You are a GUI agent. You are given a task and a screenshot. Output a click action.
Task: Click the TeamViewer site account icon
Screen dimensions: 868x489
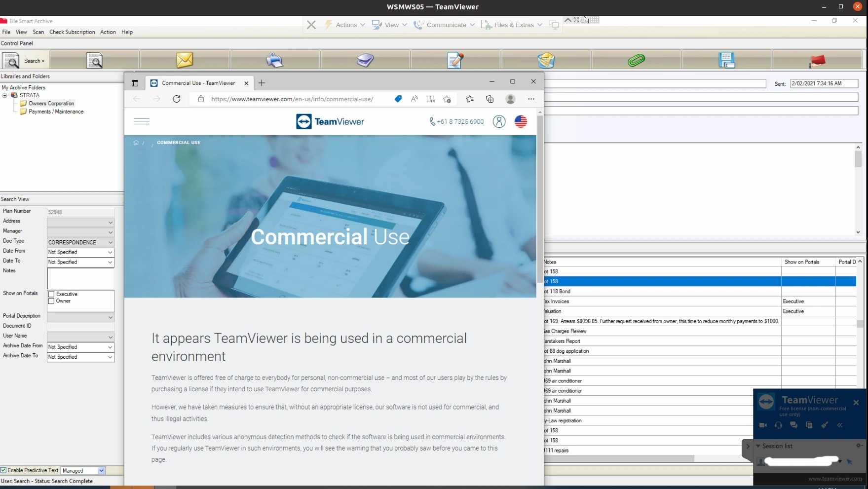(x=499, y=121)
